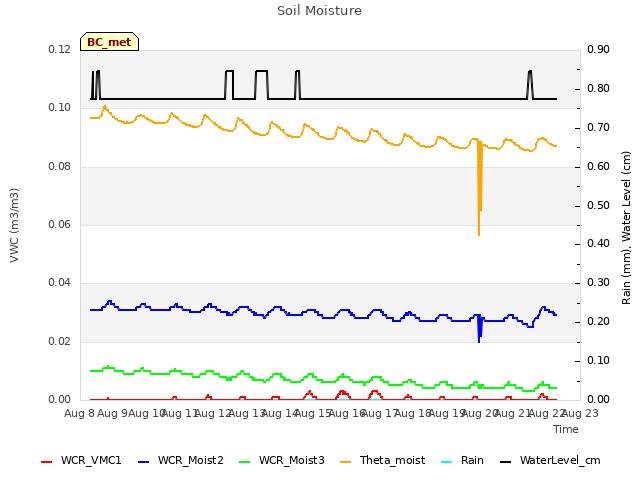Toggle WCR_Moist2 legend entry

[x=181, y=460]
